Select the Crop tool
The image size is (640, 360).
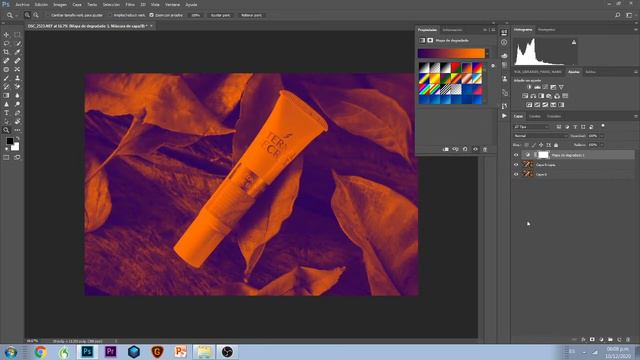point(6,52)
